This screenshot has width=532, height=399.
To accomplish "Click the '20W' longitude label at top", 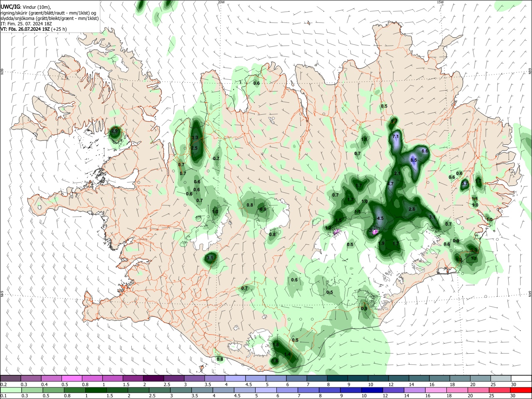I will click(x=221, y=2).
